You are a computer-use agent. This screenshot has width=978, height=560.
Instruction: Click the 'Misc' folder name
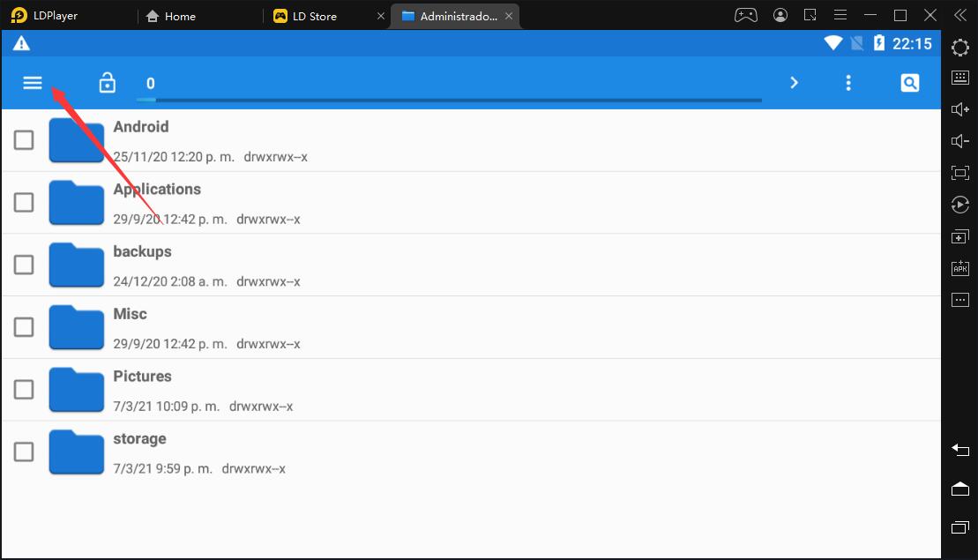130,314
